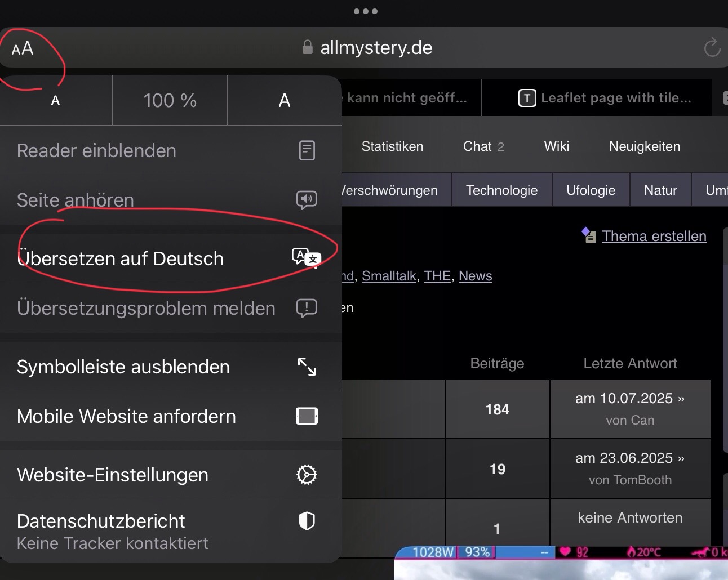Click the report problem exclamation icon
This screenshot has height=580, width=728.
307,308
